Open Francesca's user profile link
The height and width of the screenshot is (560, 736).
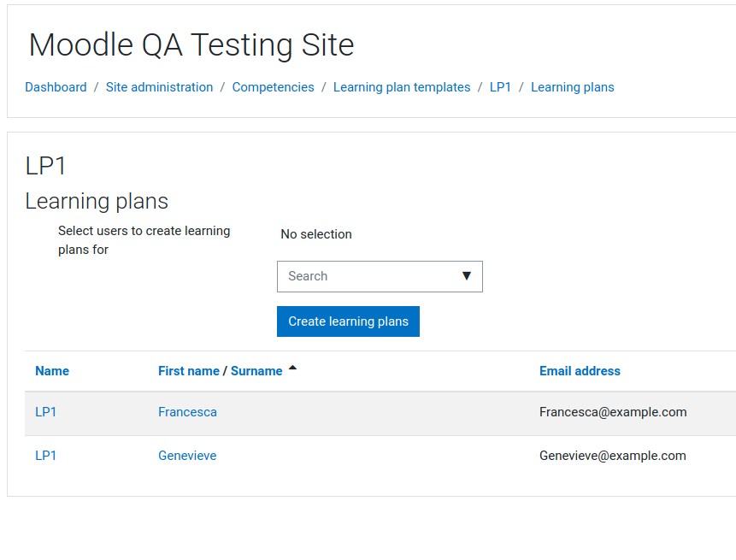click(x=187, y=412)
